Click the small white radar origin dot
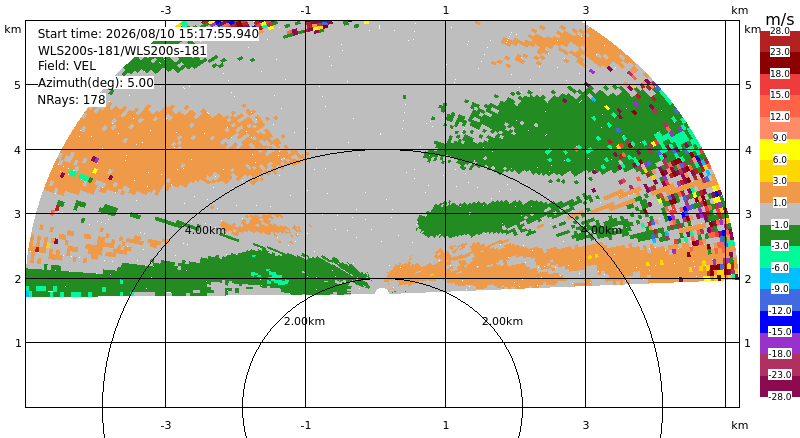800x438 pixels. pyautogui.click(x=381, y=291)
